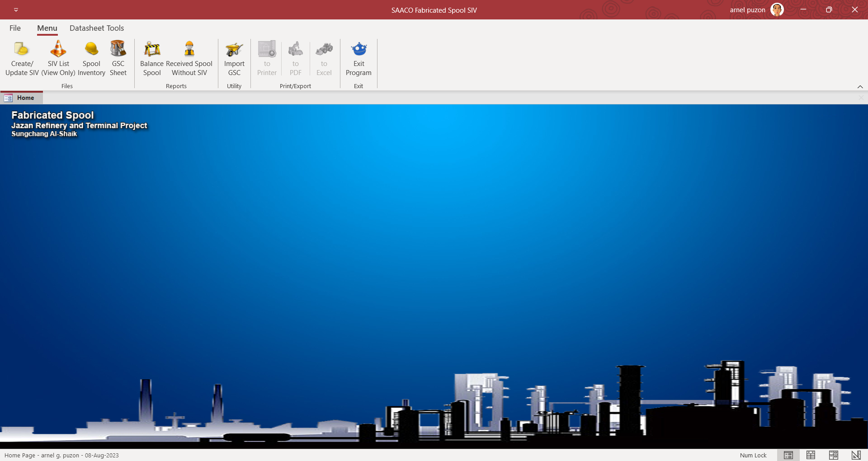Collapse the ribbon with chevron arrow
The width and height of the screenshot is (868, 461).
pyautogui.click(x=860, y=87)
